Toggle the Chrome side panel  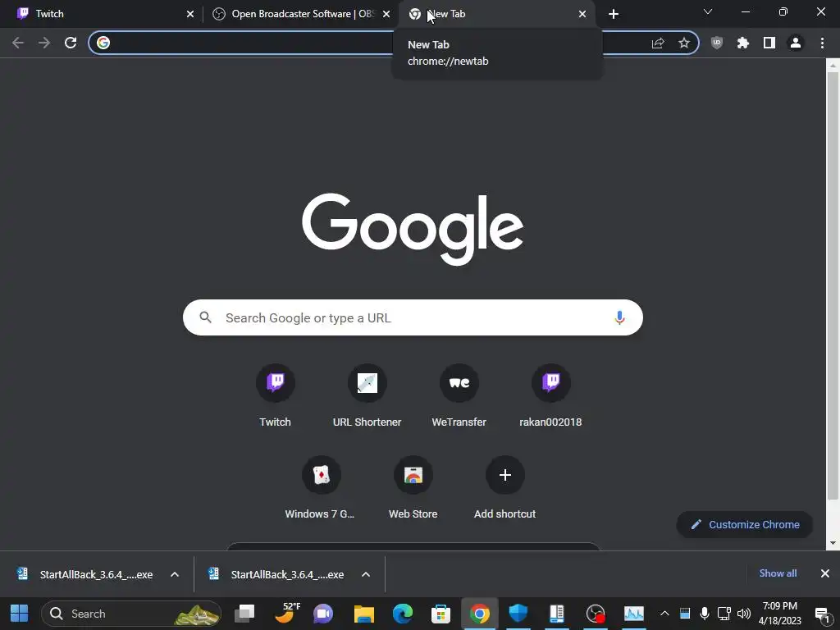769,43
